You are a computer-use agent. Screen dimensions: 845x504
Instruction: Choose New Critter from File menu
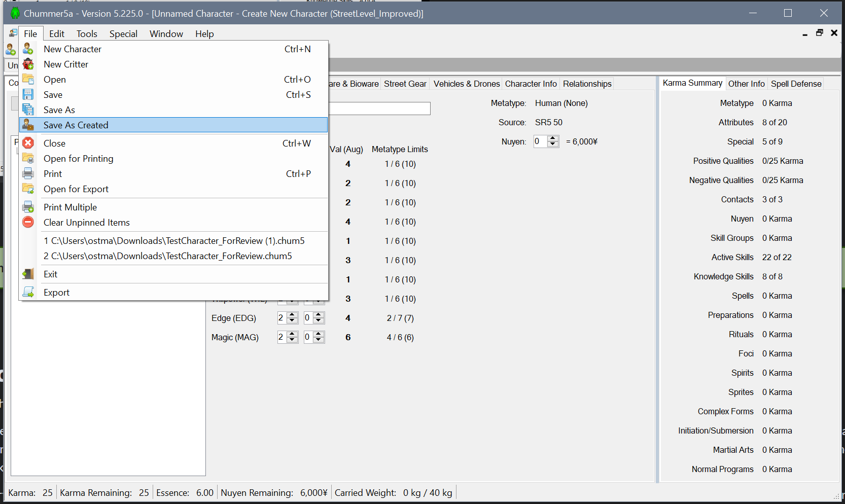[x=173, y=64]
